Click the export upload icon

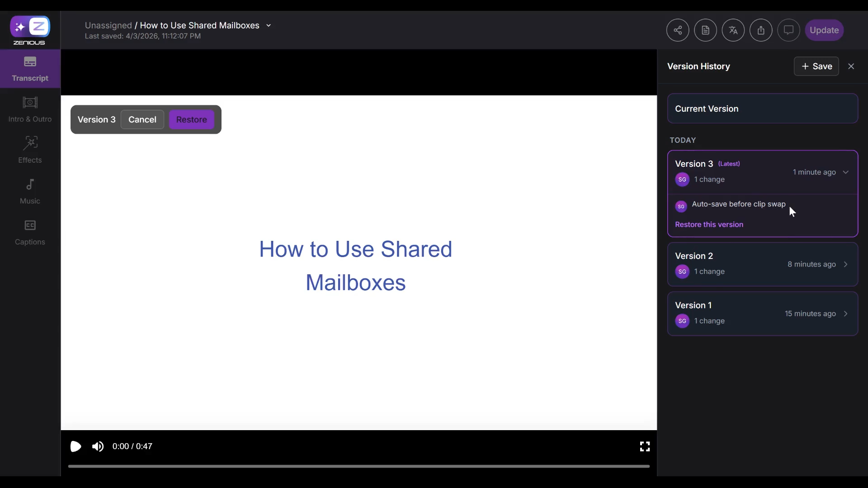coord(761,30)
